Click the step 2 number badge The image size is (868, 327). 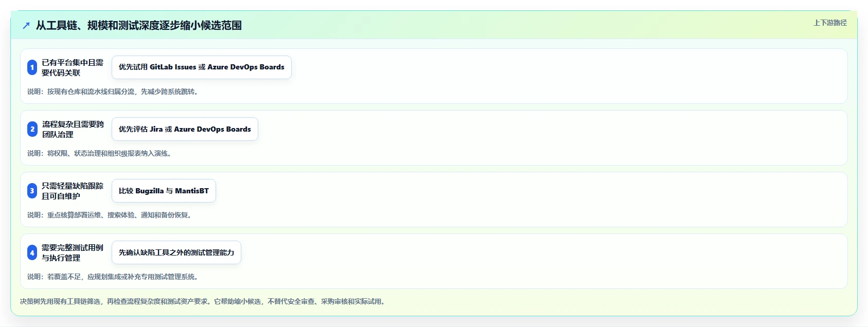(32, 129)
